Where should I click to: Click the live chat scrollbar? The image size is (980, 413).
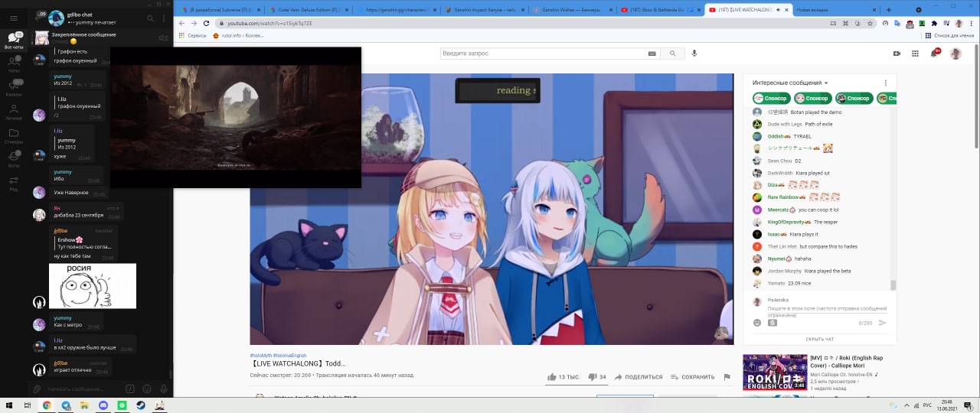893,285
